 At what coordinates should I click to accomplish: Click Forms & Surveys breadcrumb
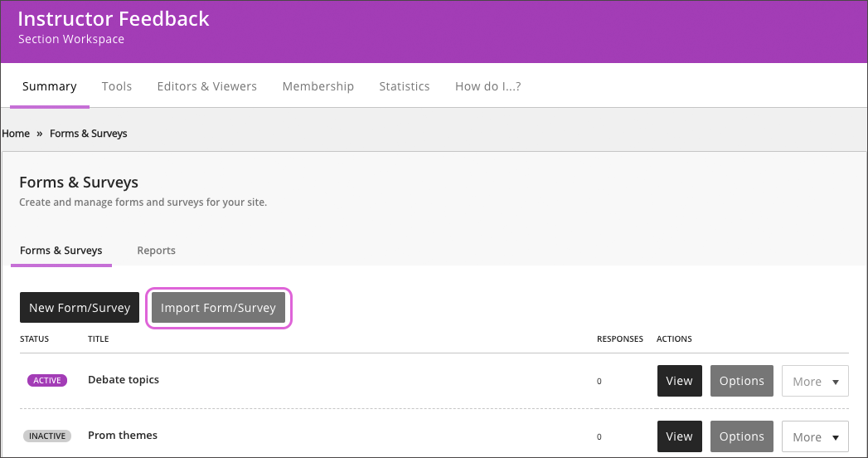(89, 134)
